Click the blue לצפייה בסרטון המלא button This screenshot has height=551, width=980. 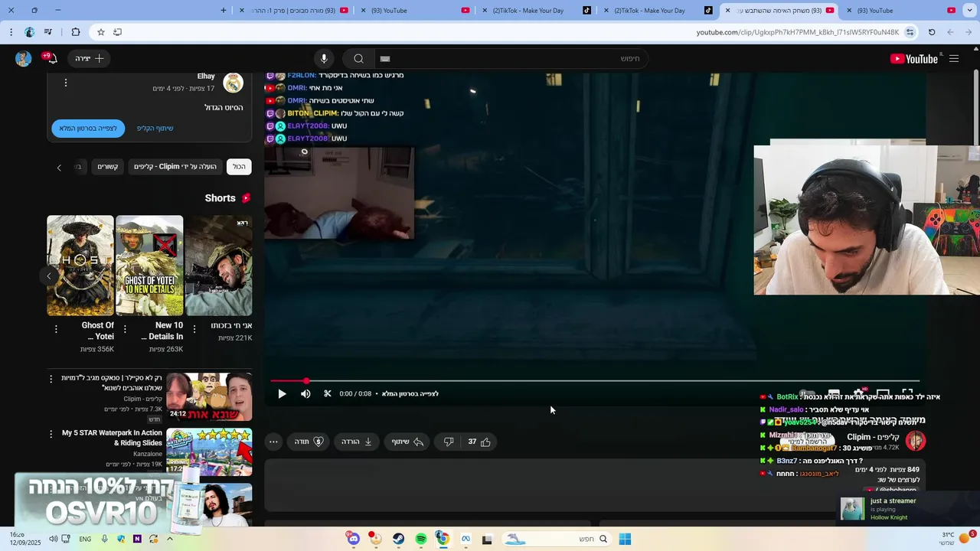tap(88, 129)
